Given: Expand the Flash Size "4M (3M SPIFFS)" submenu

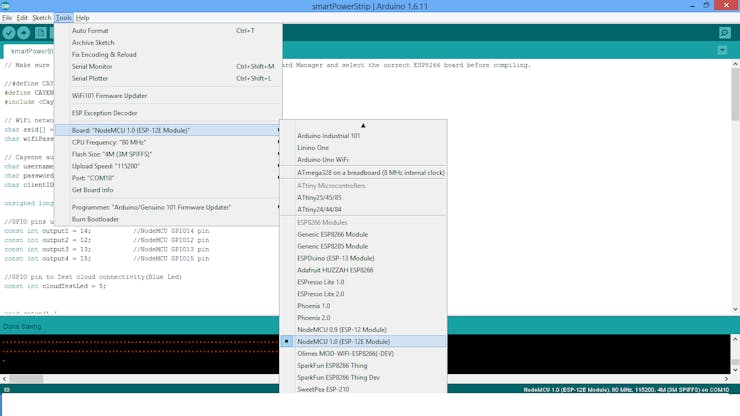Looking at the screenshot, I should click(168, 154).
